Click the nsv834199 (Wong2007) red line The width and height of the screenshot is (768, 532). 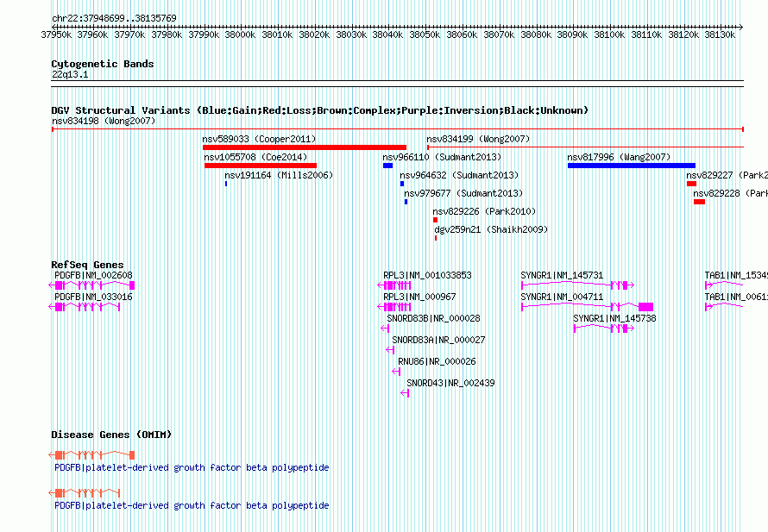585,147
